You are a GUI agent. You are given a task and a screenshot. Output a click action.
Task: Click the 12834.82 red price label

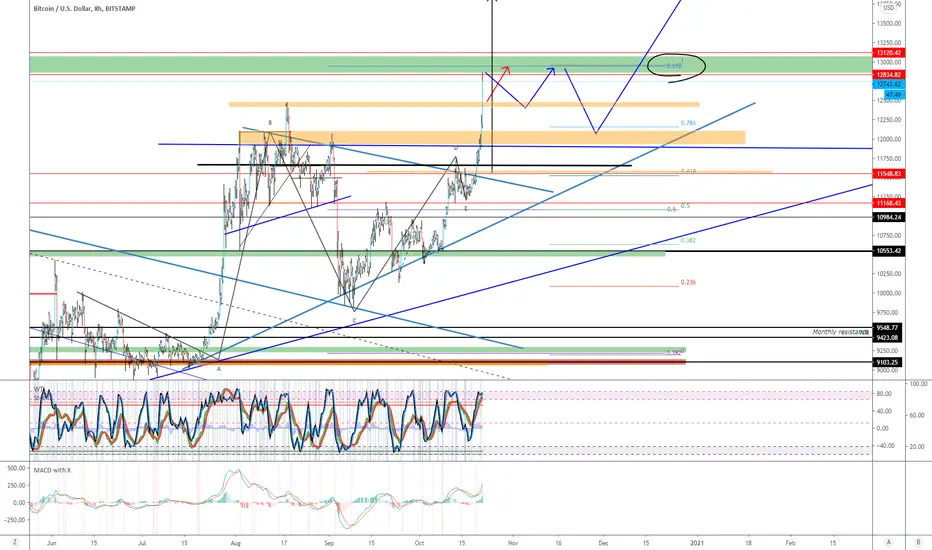pyautogui.click(x=888, y=75)
